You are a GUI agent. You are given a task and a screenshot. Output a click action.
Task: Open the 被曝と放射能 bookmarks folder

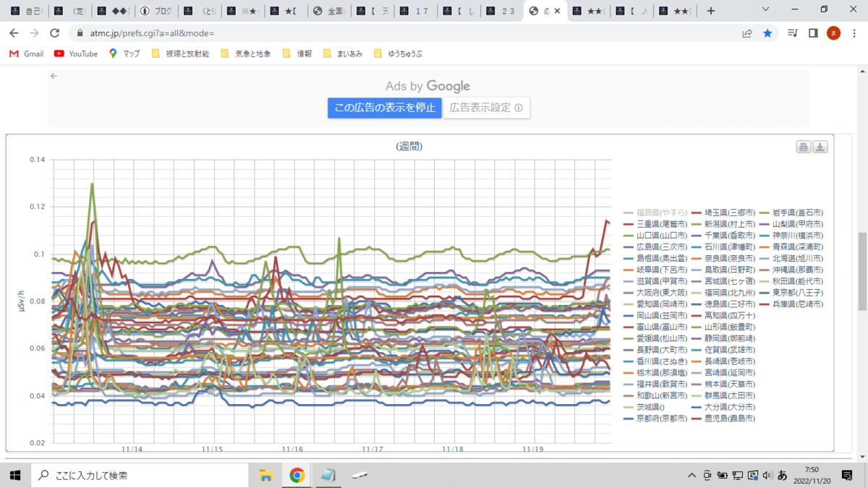180,53
